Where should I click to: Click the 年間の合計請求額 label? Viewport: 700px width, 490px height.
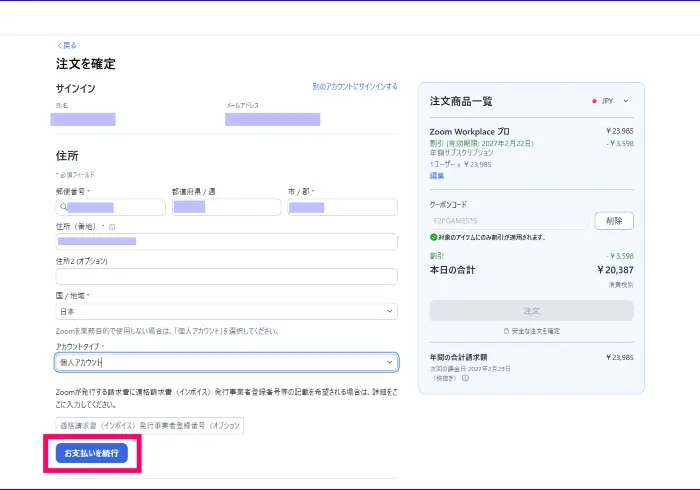(x=458, y=357)
